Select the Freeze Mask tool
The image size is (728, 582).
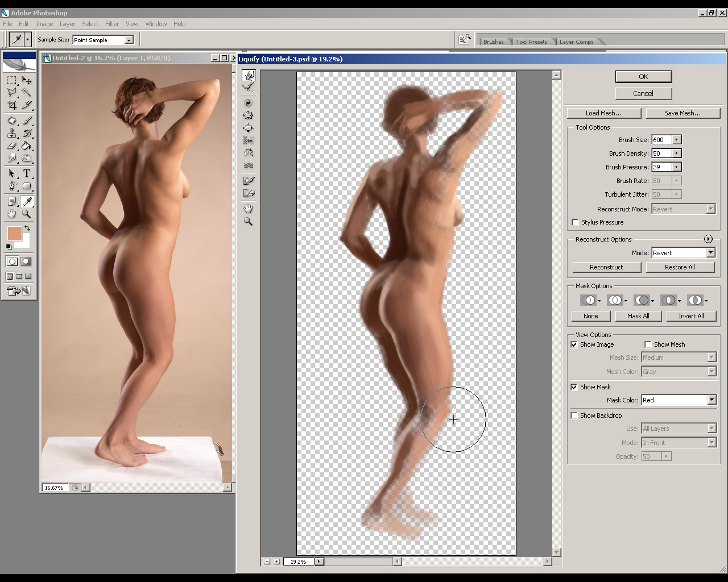pos(249,181)
